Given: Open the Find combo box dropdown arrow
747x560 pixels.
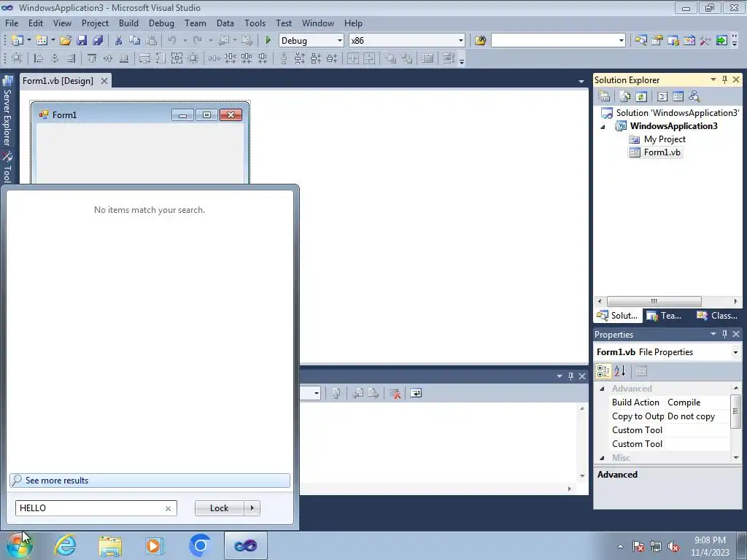Looking at the screenshot, I should point(622,41).
